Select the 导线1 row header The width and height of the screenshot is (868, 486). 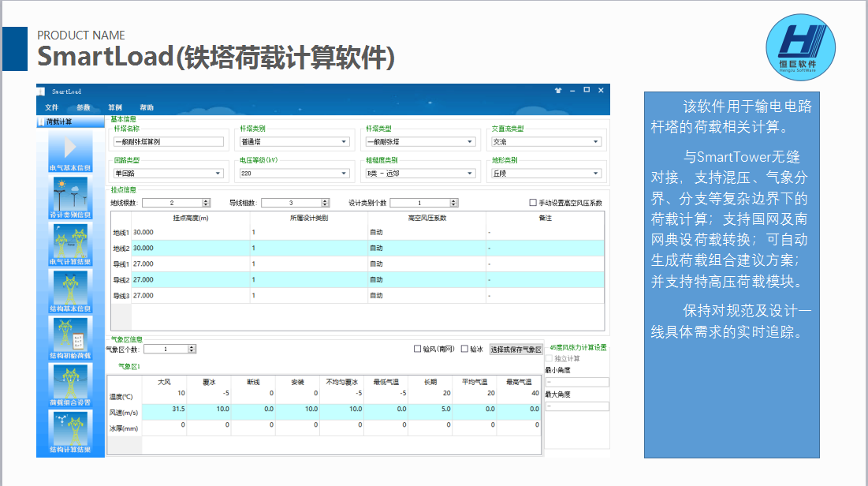(121, 264)
